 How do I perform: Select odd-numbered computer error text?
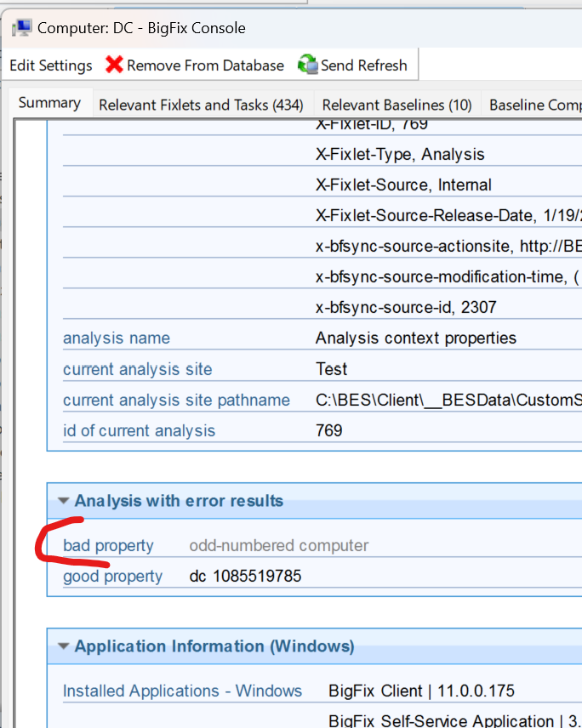(279, 545)
